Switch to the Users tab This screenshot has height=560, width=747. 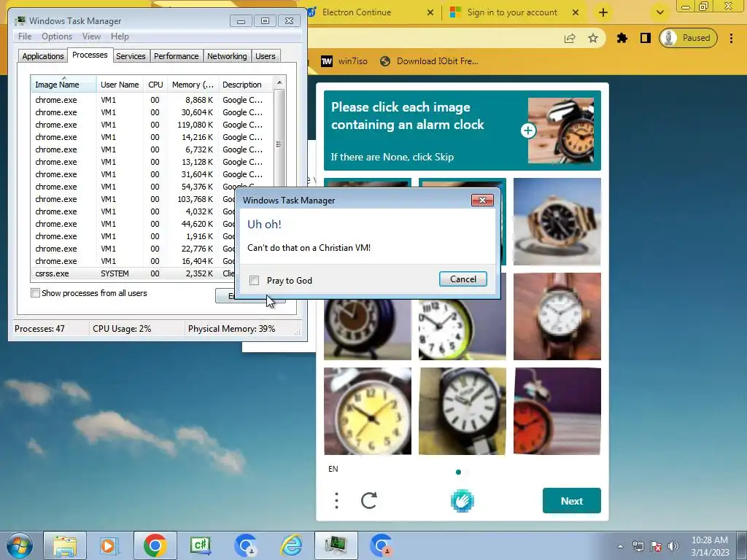coord(266,56)
